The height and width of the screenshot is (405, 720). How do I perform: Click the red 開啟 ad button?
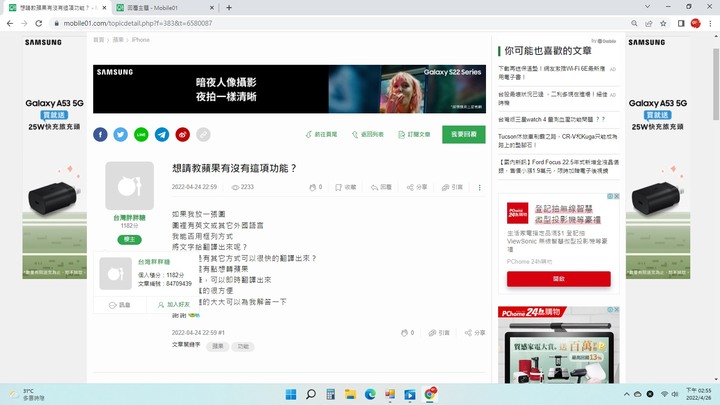pyautogui.click(x=559, y=279)
